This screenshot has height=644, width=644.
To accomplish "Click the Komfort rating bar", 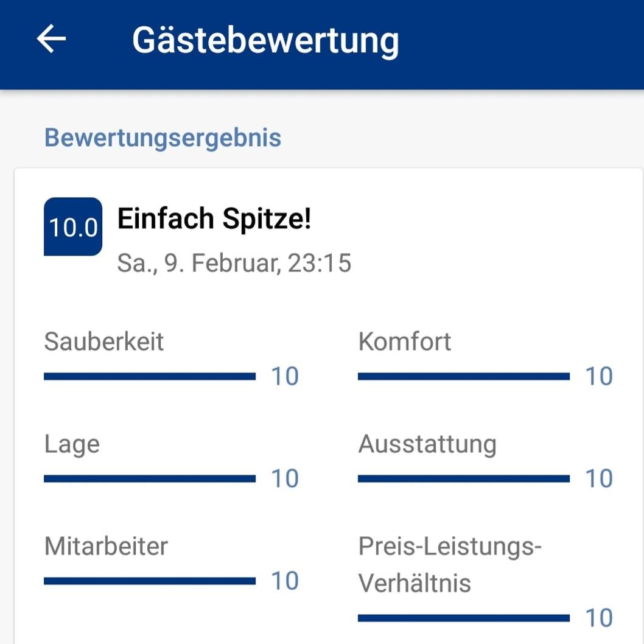I will [464, 377].
